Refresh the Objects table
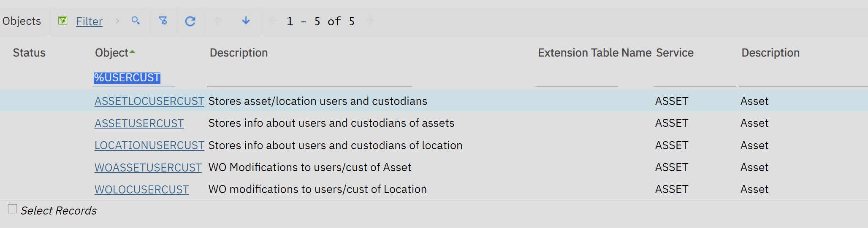The width and height of the screenshot is (868, 228). point(190,21)
